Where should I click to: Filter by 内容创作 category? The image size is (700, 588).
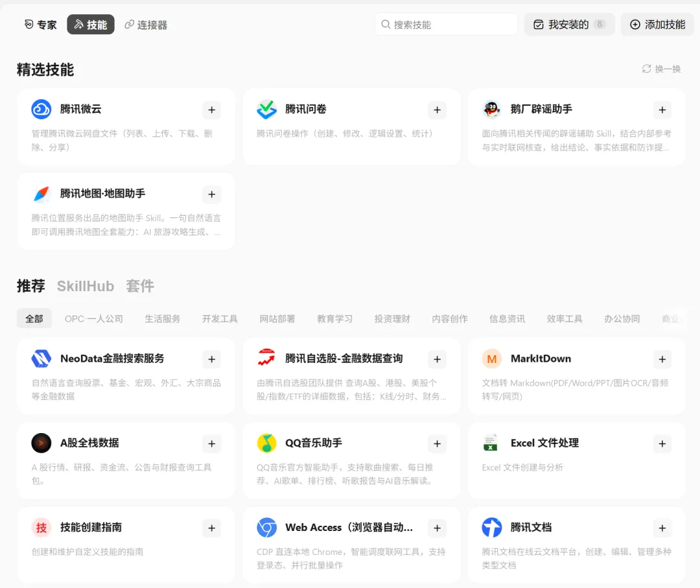(450, 319)
